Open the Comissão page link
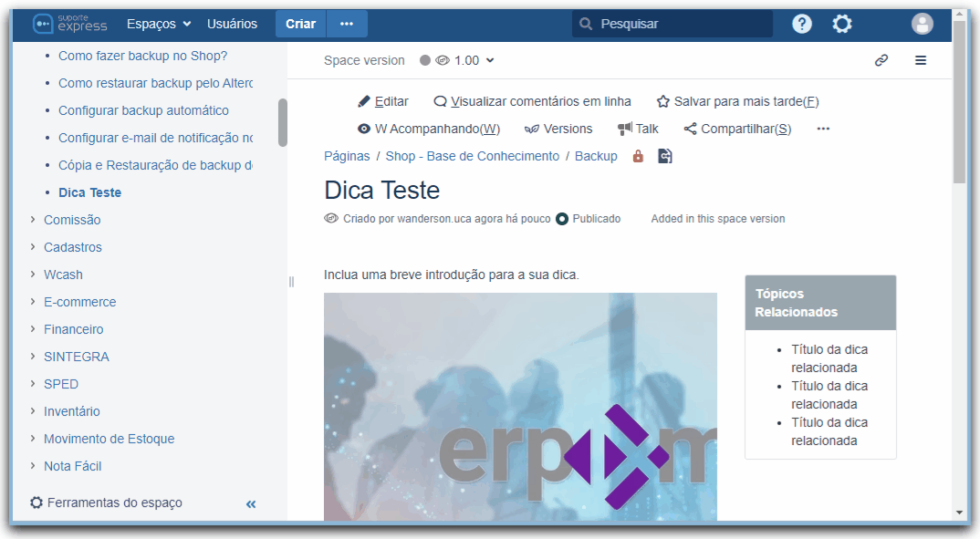 pos(72,220)
